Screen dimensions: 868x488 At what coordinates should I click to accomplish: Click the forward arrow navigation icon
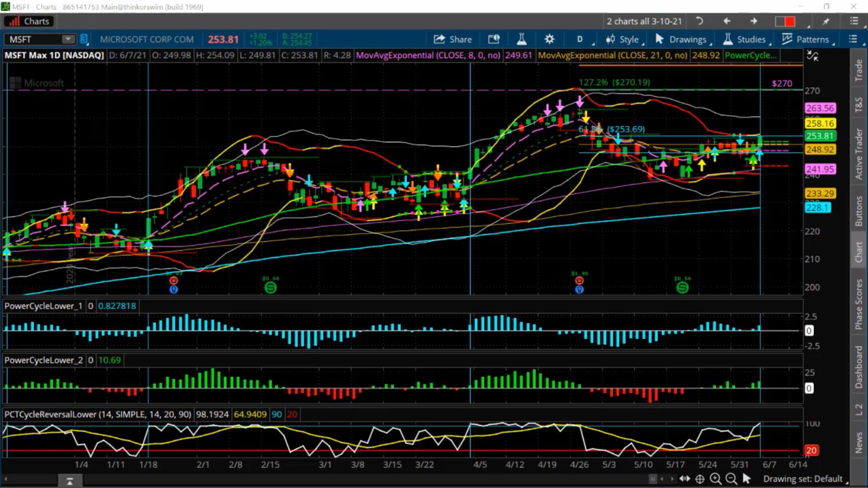point(754,21)
